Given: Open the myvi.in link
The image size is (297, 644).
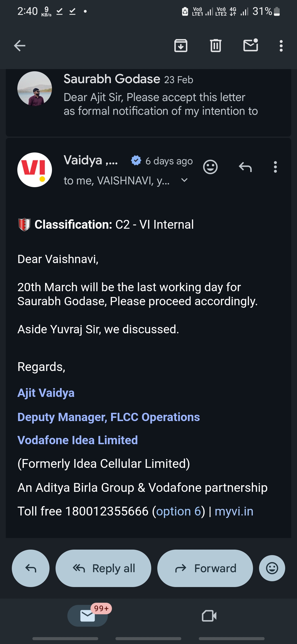Looking at the screenshot, I should click(x=234, y=511).
